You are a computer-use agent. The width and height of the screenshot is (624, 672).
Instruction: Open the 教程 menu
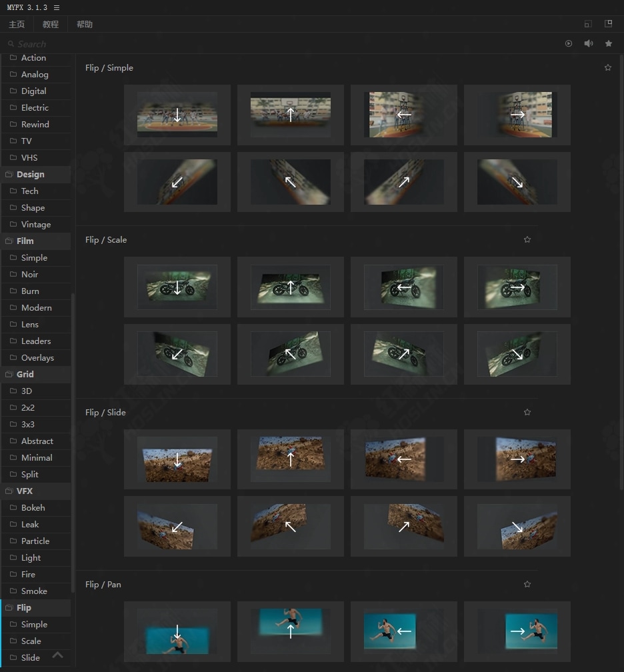[x=51, y=25]
